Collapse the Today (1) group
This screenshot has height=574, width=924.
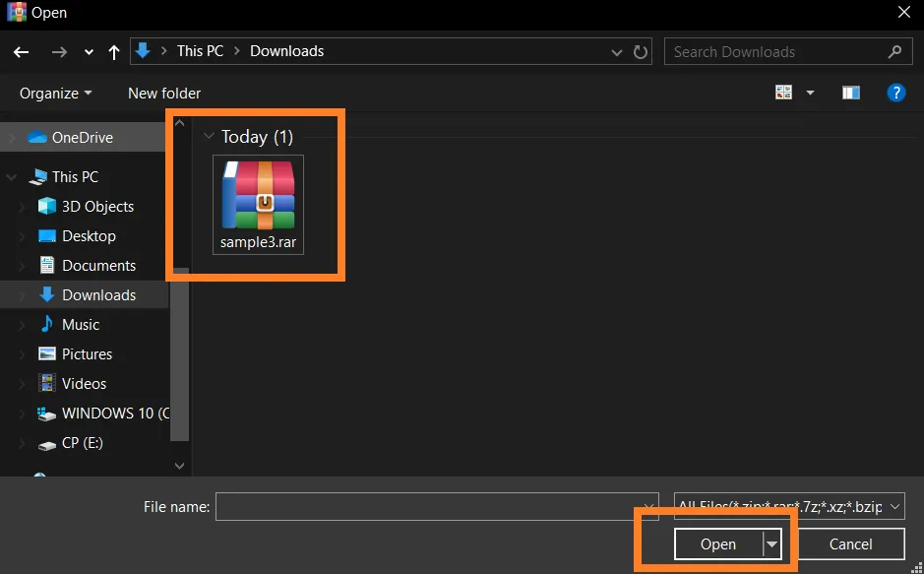(208, 136)
